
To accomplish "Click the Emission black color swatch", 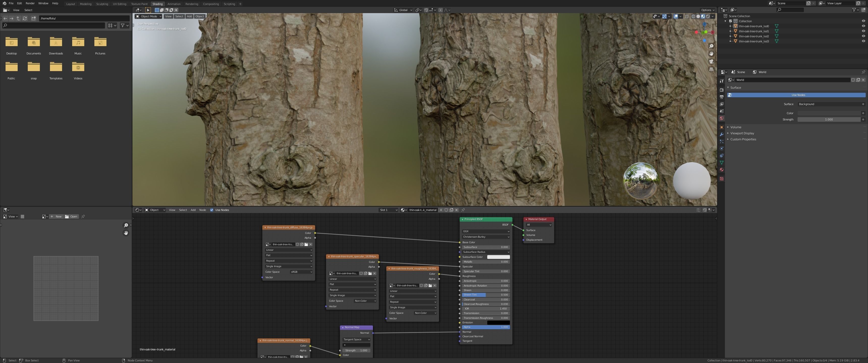I will click(x=498, y=323).
